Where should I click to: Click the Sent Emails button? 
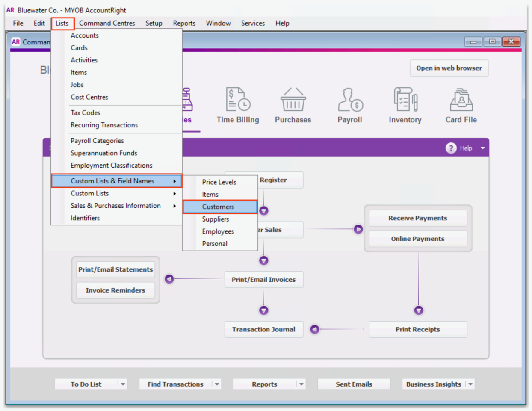coord(354,384)
